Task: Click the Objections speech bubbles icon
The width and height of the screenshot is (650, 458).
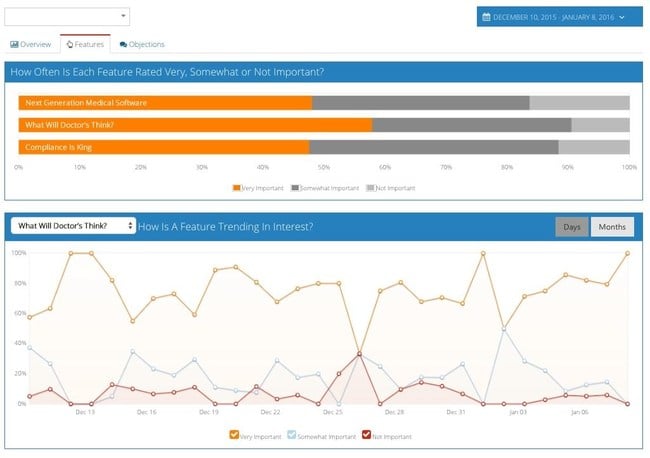Action: tap(123, 45)
